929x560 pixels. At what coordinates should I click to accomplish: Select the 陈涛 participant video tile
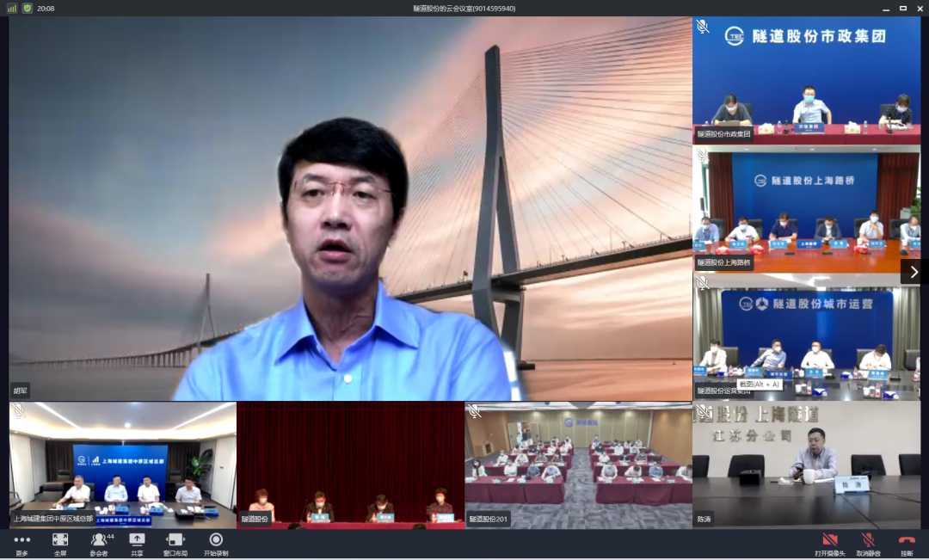(806, 465)
